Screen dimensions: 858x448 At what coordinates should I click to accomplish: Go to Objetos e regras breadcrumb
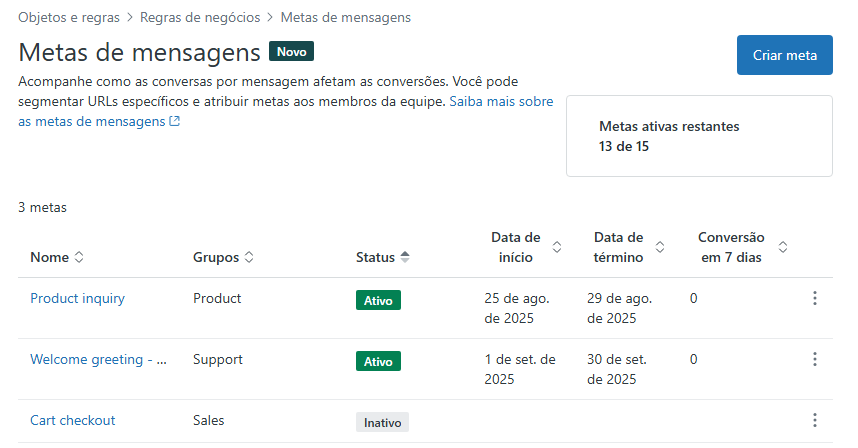tap(68, 17)
